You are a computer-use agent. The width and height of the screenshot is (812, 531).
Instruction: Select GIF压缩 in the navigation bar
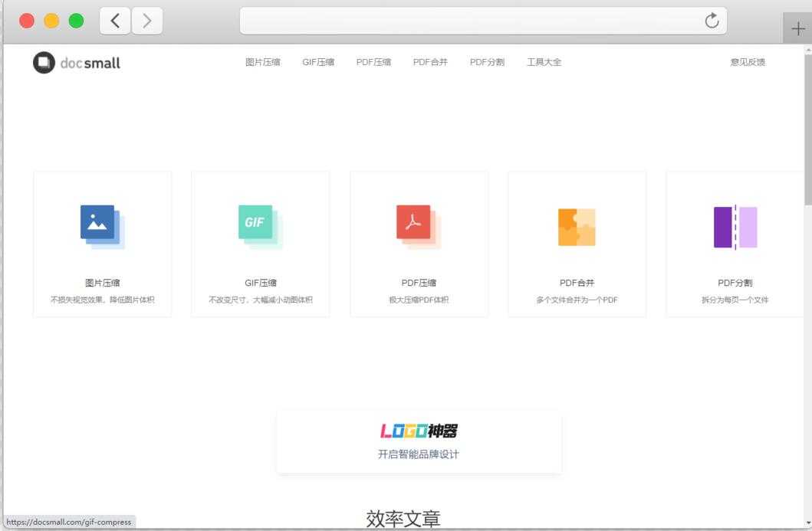[x=318, y=62]
